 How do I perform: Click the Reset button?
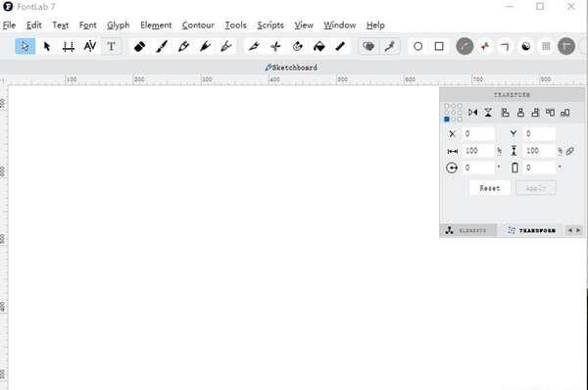coord(490,188)
